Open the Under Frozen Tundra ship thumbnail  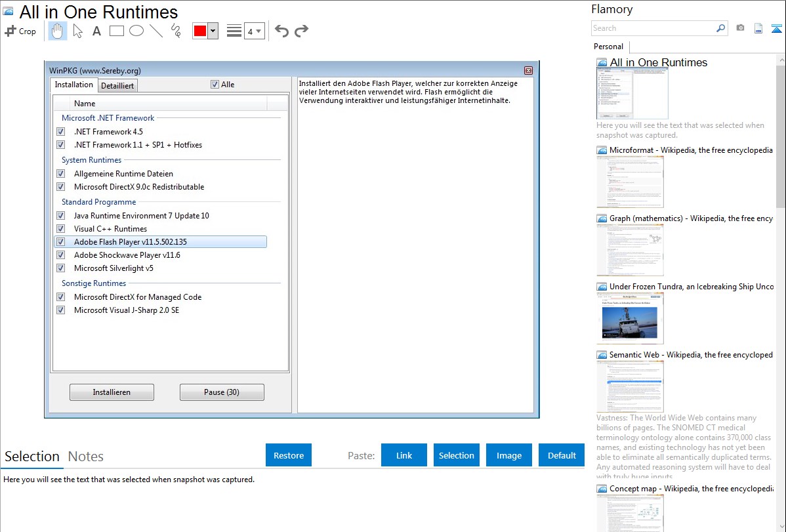coord(630,318)
